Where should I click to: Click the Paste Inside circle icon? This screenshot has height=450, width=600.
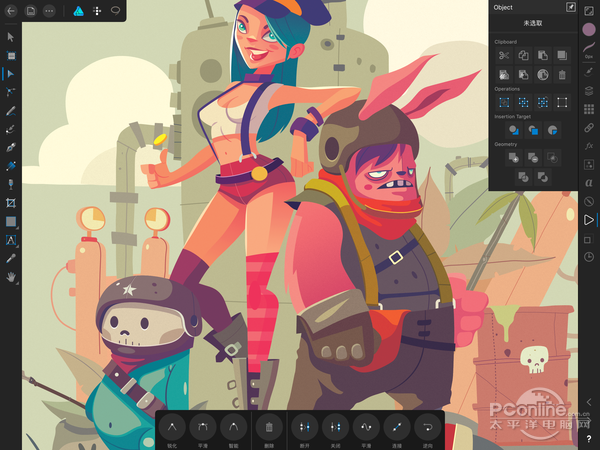[x=543, y=75]
